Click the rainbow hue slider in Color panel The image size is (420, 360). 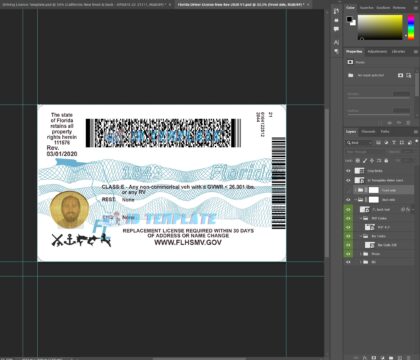tap(411, 27)
